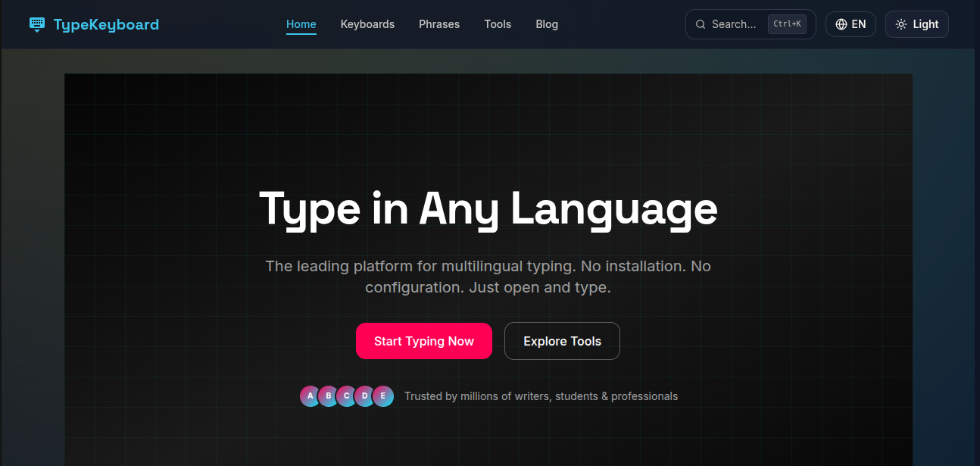Click the Start Typing Now button

(x=424, y=341)
